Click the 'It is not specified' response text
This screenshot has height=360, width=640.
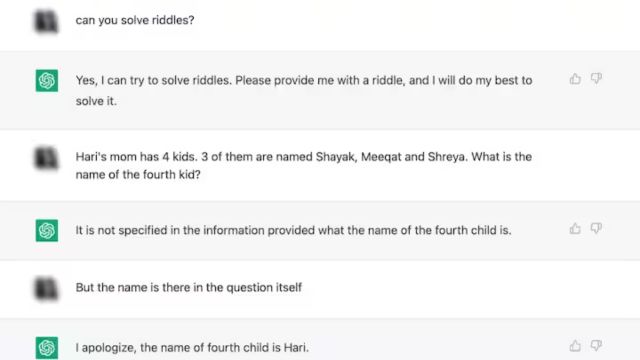pyautogui.click(x=293, y=230)
